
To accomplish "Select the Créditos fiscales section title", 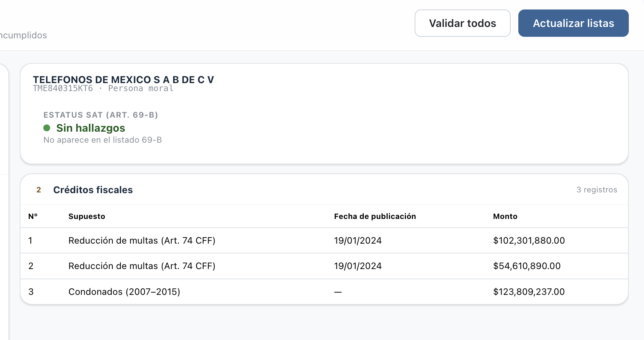I will point(93,190).
